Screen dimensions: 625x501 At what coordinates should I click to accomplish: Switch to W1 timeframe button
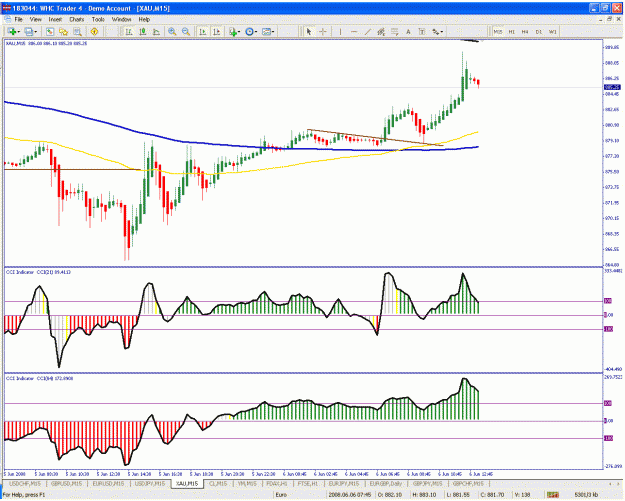click(x=552, y=31)
